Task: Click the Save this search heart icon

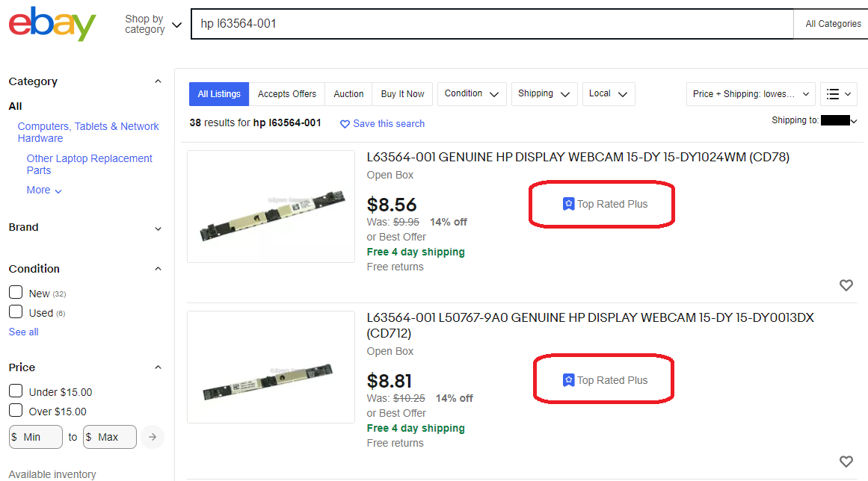Action: tap(345, 124)
